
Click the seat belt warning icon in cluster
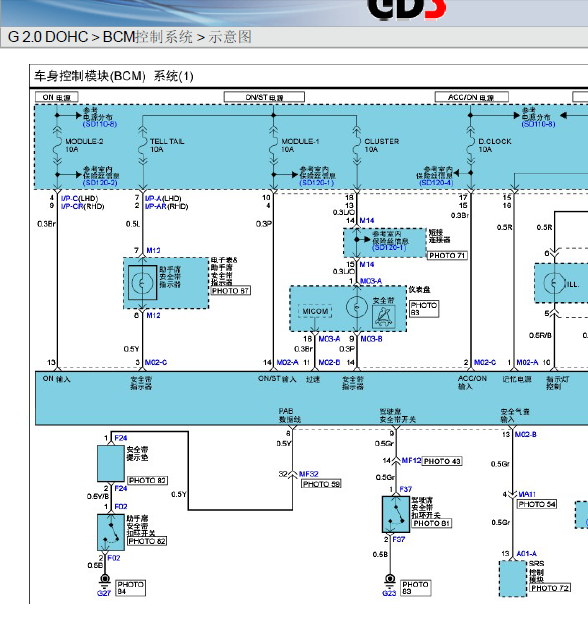(384, 316)
